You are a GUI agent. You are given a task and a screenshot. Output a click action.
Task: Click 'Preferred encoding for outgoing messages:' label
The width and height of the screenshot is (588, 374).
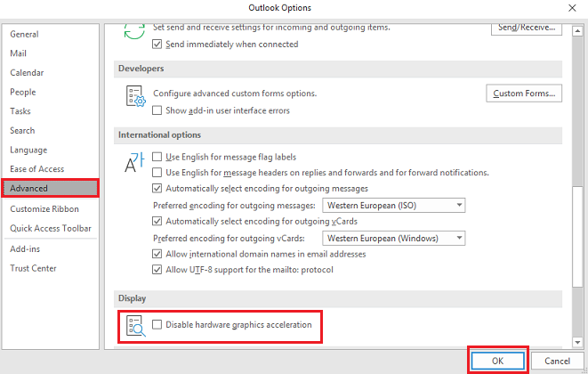[x=234, y=206]
